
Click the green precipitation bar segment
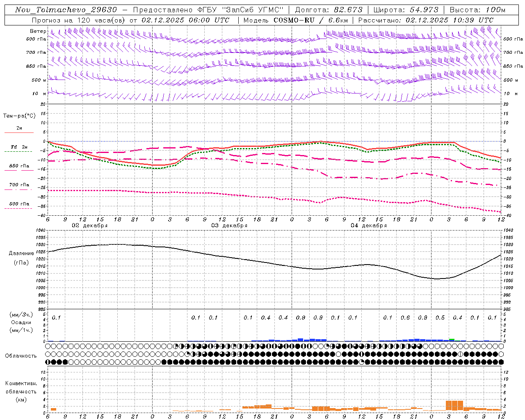(x=452, y=340)
